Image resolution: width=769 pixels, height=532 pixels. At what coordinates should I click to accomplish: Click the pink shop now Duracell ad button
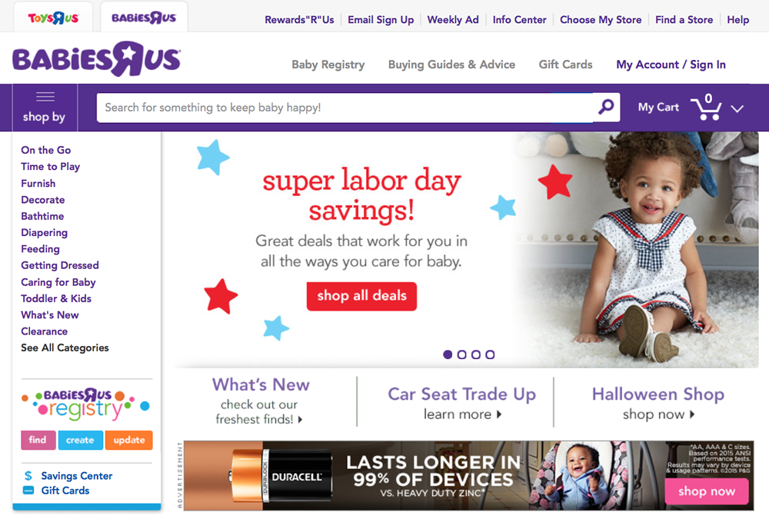[707, 491]
